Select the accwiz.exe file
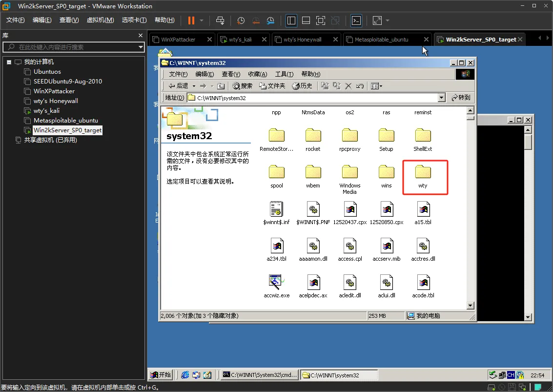Image resolution: width=553 pixels, height=392 pixels. tap(276, 287)
